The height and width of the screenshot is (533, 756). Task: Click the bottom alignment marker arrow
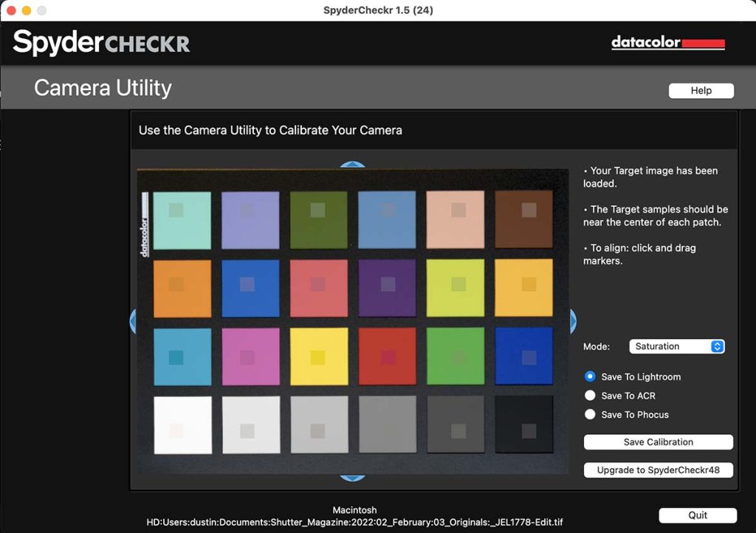point(352,478)
